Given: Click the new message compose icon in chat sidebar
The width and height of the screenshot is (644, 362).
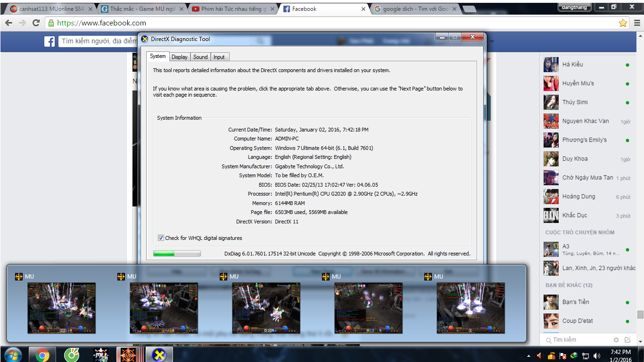Looking at the screenshot, I should pos(627,340).
